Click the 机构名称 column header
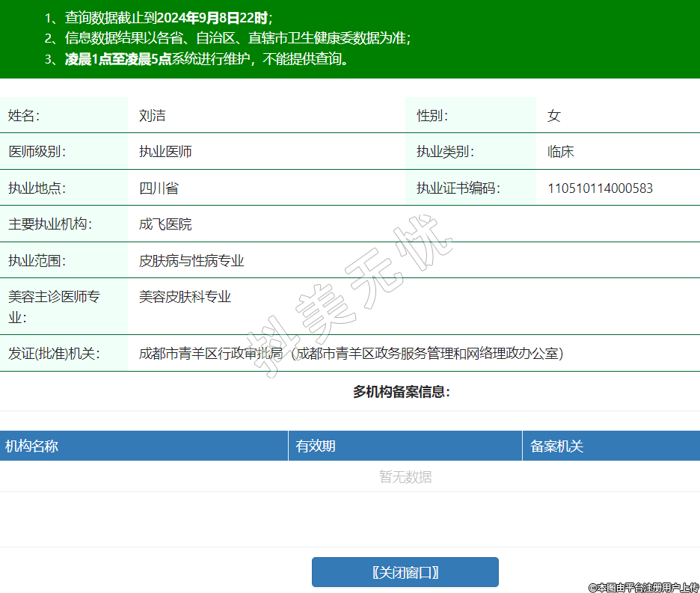700x593 pixels. pos(31,446)
